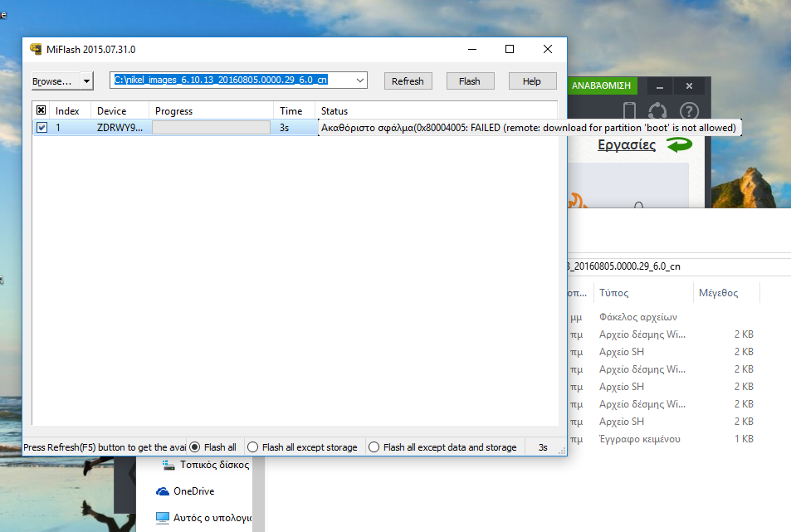Open OneDrive in Explorer navigation pane
This screenshot has height=532, width=791.
[x=193, y=491]
